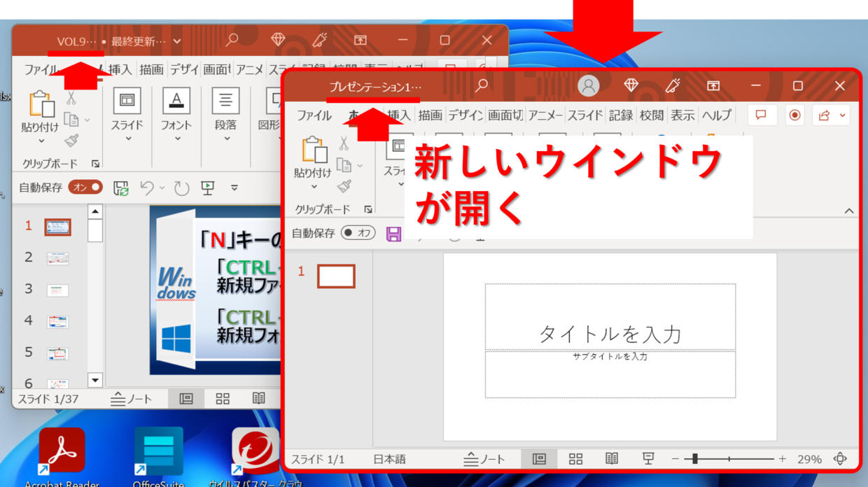Open the 挿入 tab in the VOL9 window
The height and width of the screenshot is (487, 868).
pos(120,69)
